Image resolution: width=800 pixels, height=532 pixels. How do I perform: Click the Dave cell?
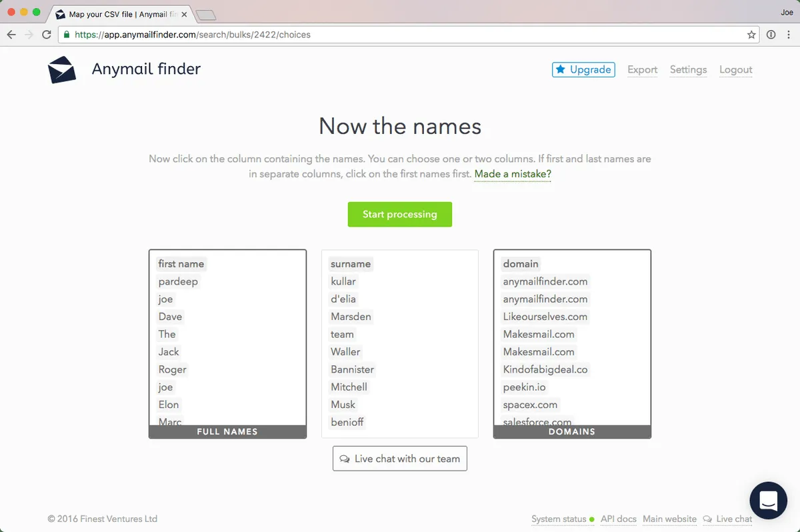pos(170,317)
